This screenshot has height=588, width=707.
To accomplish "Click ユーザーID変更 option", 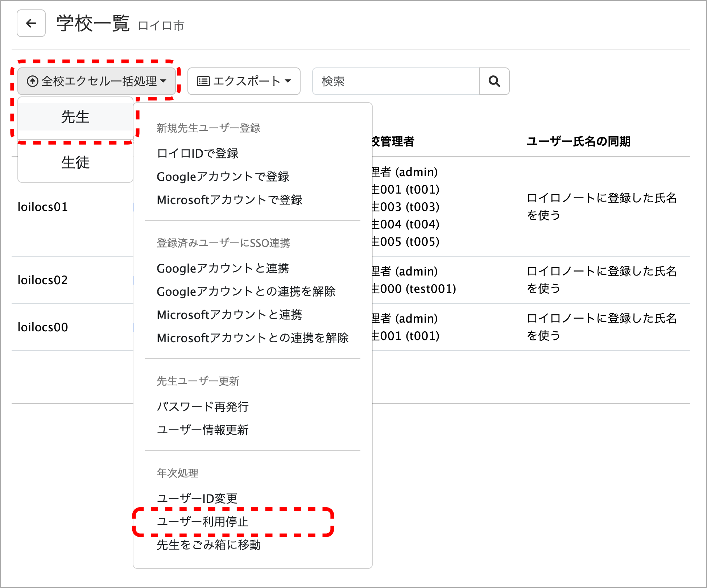I will coord(197,498).
